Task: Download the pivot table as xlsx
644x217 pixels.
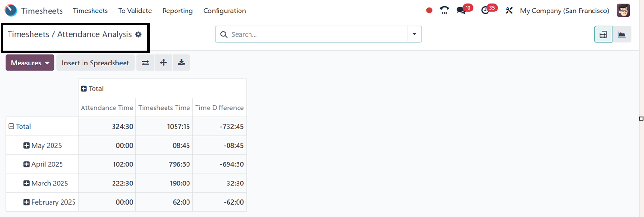Action: tap(181, 63)
